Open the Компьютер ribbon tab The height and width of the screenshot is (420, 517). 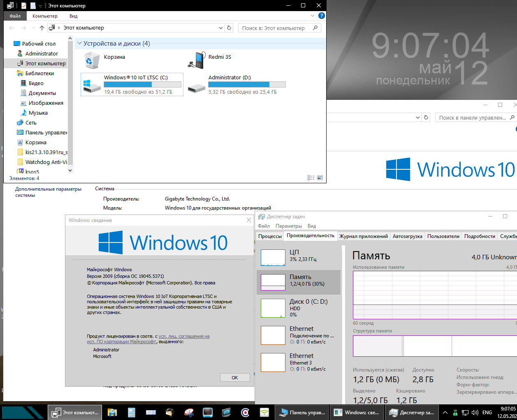(x=45, y=16)
